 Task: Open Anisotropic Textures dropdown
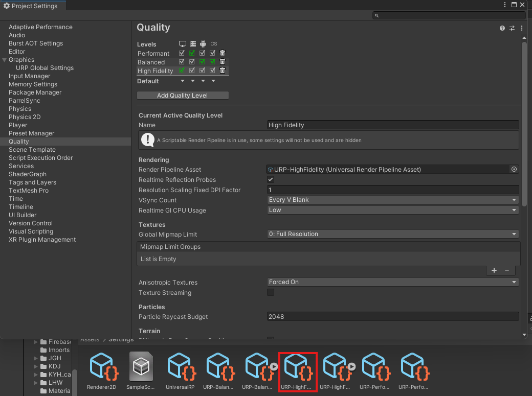point(393,282)
